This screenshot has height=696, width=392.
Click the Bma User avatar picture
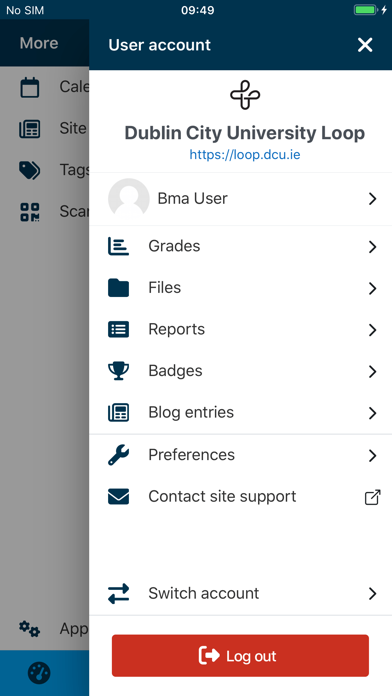pyautogui.click(x=129, y=199)
